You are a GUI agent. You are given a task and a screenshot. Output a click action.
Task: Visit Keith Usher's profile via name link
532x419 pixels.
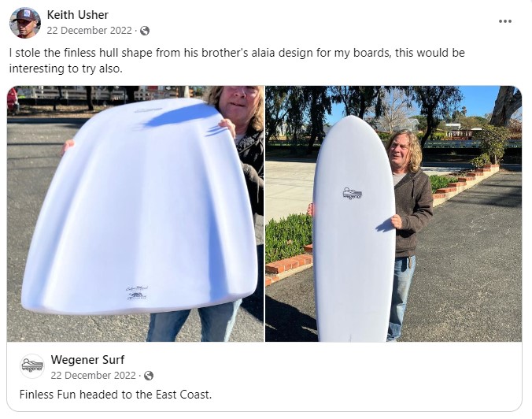click(77, 15)
